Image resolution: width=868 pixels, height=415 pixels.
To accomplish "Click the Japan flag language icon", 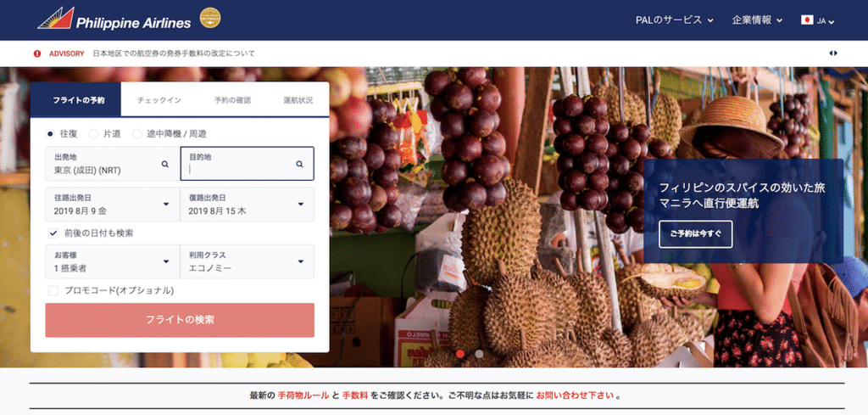I will (x=807, y=20).
